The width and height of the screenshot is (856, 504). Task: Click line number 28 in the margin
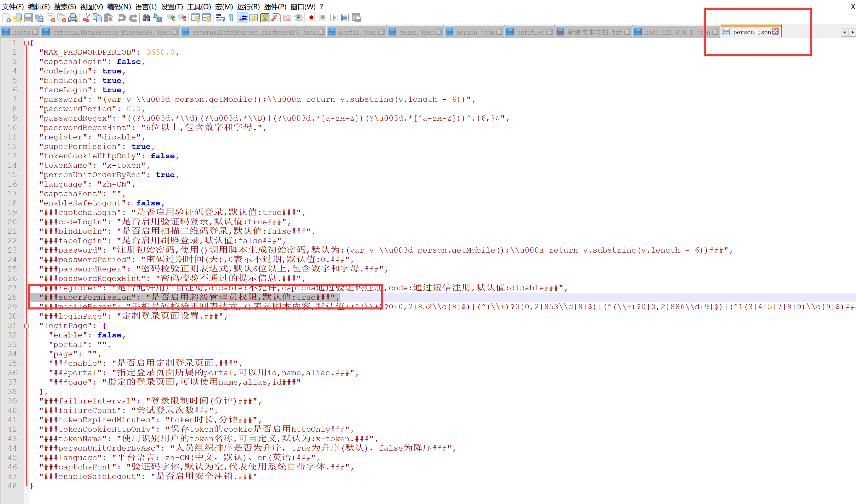click(x=13, y=297)
